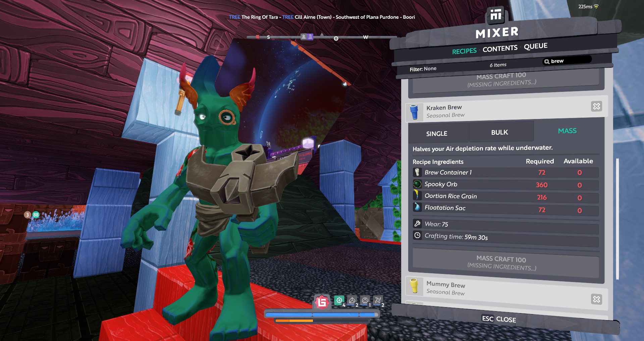Switch to the CONTENTS tab
Screen dimensions: 644x341
[500, 49]
